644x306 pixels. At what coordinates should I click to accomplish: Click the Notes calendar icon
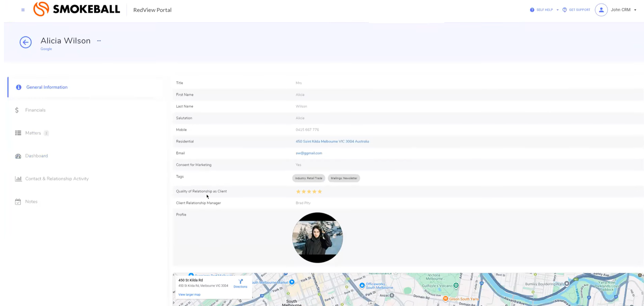pos(18,202)
